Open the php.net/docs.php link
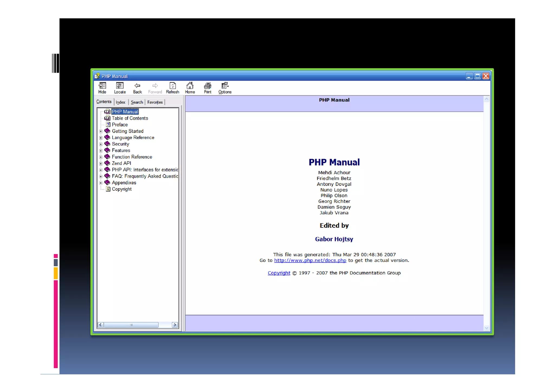Viewport: 555px width, 392px height. pyautogui.click(x=310, y=260)
